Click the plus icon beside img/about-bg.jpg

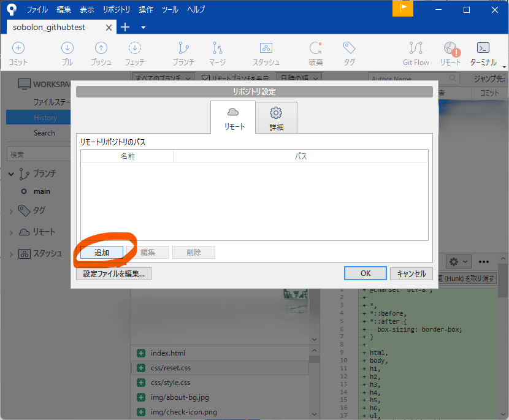coord(141,397)
